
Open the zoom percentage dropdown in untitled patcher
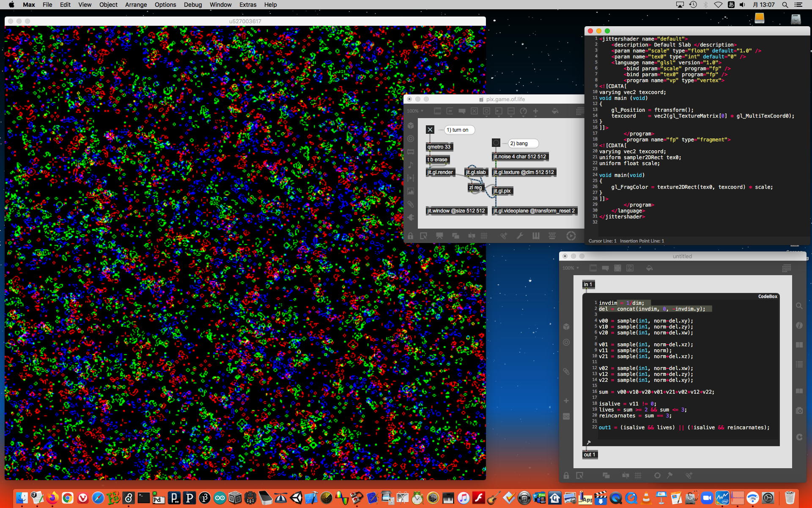pyautogui.click(x=571, y=268)
